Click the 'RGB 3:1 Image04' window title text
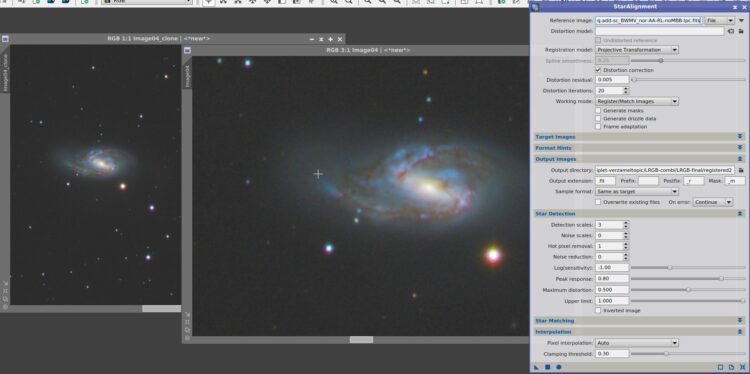 368,50
